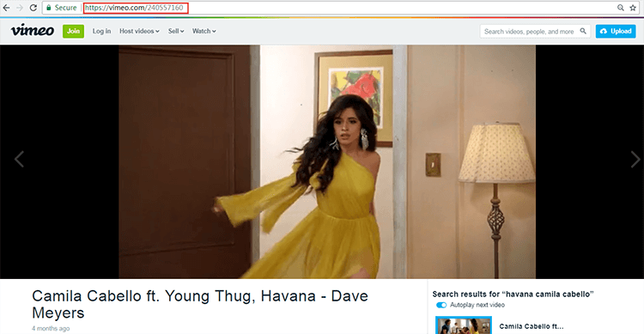Open the zoom magnifier in the address bar
644x334 pixels.
click(x=621, y=8)
